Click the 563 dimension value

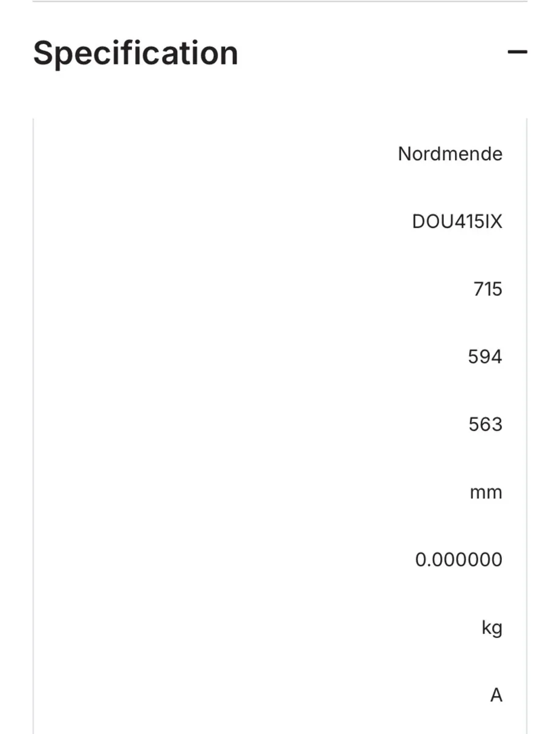pos(485,424)
